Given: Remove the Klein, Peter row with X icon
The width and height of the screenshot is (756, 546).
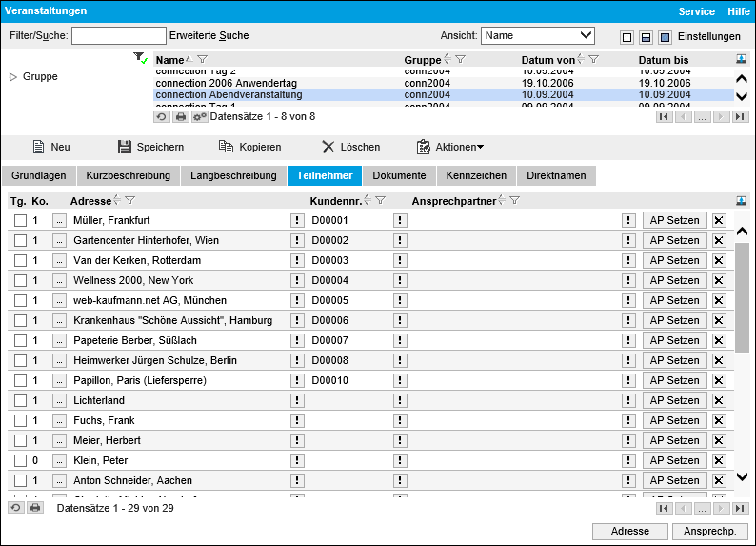Looking at the screenshot, I should [719, 460].
